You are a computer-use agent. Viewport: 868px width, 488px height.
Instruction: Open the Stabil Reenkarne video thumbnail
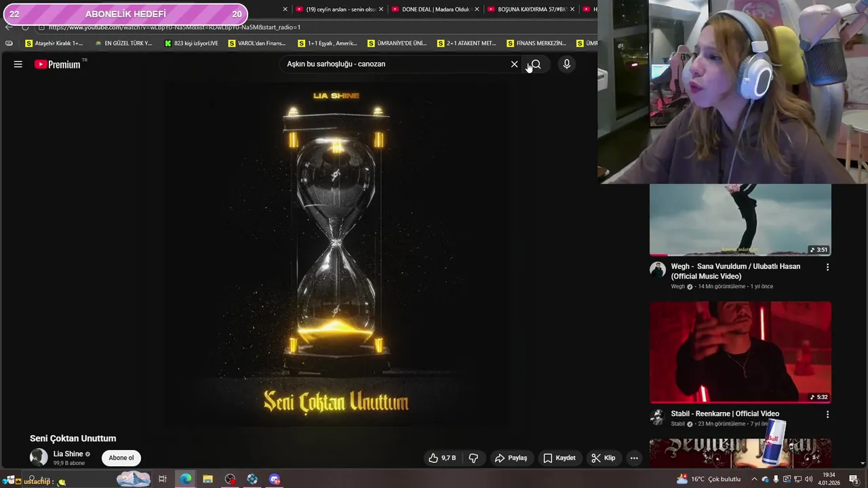click(741, 352)
